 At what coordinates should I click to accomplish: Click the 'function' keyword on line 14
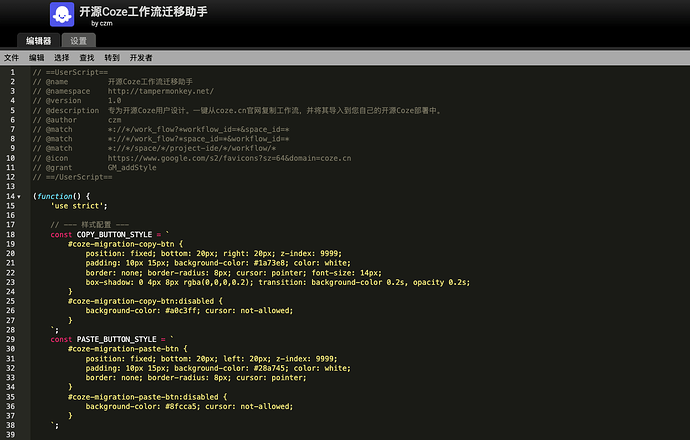point(55,196)
